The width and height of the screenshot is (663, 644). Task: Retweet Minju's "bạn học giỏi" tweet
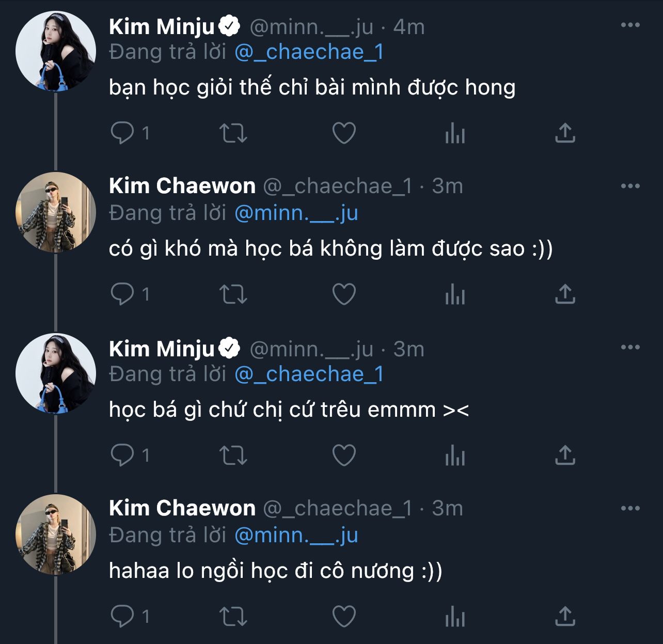click(x=233, y=133)
